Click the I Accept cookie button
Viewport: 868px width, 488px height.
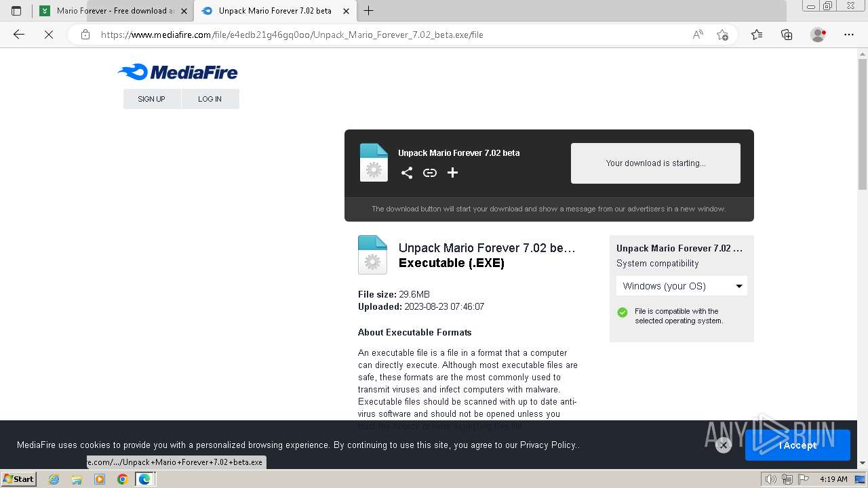[797, 445]
